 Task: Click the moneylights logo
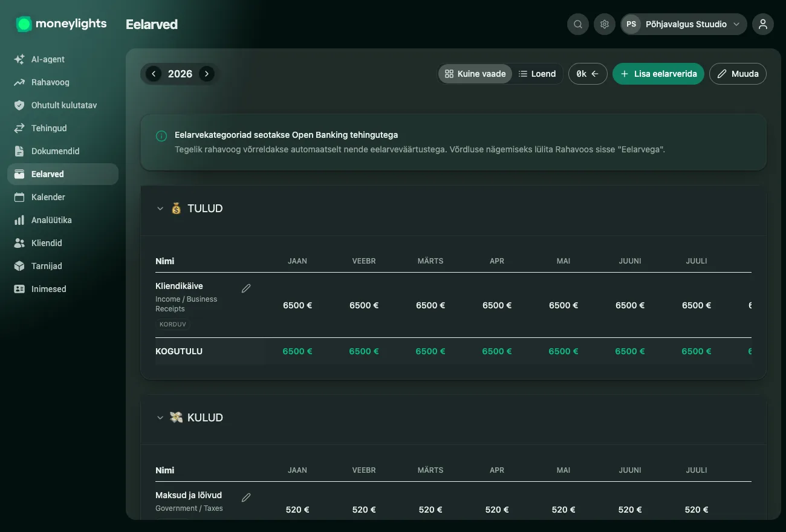click(61, 24)
